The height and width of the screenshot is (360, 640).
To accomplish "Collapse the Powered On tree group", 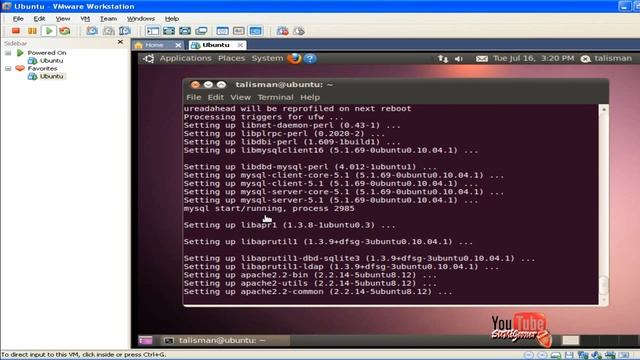I will [x=8, y=53].
